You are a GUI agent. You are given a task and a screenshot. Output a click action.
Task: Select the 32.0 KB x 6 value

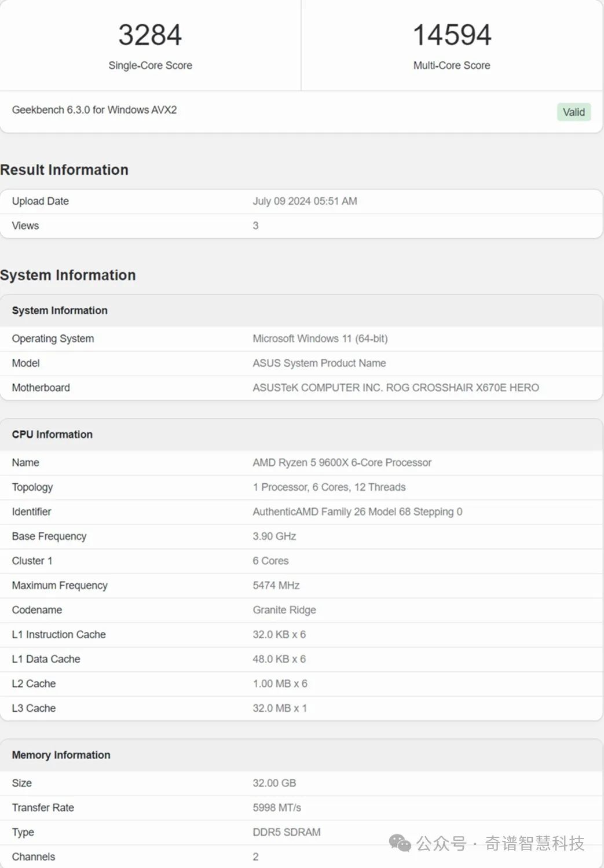click(x=279, y=635)
